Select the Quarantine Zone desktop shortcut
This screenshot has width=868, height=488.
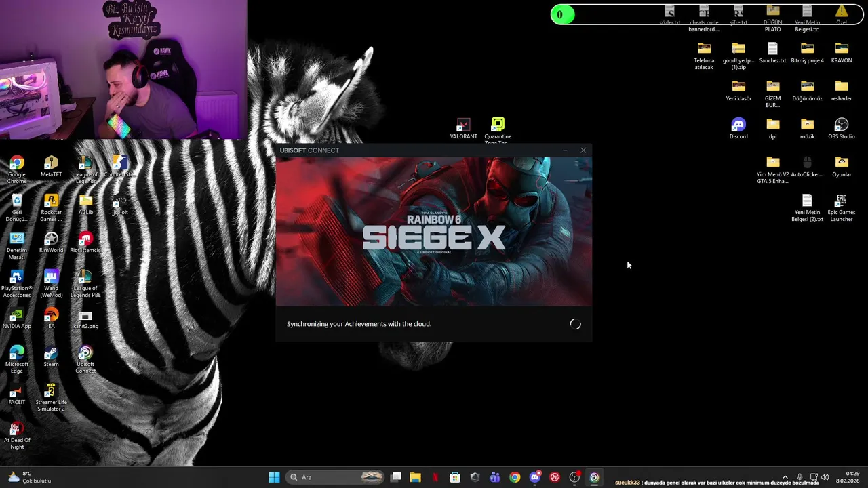coord(498,130)
